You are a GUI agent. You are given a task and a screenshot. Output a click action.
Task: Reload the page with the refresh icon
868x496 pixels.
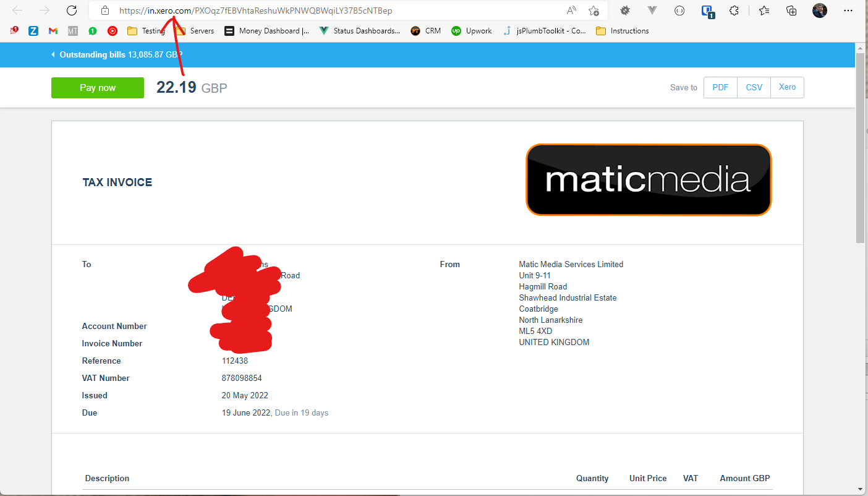click(x=72, y=11)
